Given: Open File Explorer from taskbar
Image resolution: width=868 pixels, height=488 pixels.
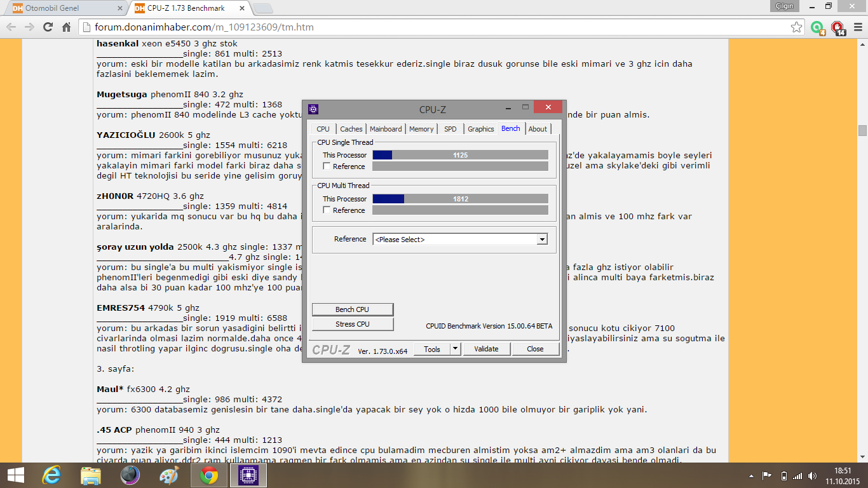Looking at the screenshot, I should coord(91,475).
